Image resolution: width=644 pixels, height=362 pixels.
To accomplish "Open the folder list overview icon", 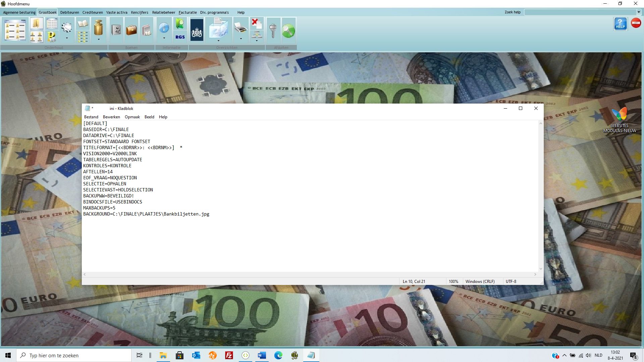I will (x=15, y=30).
